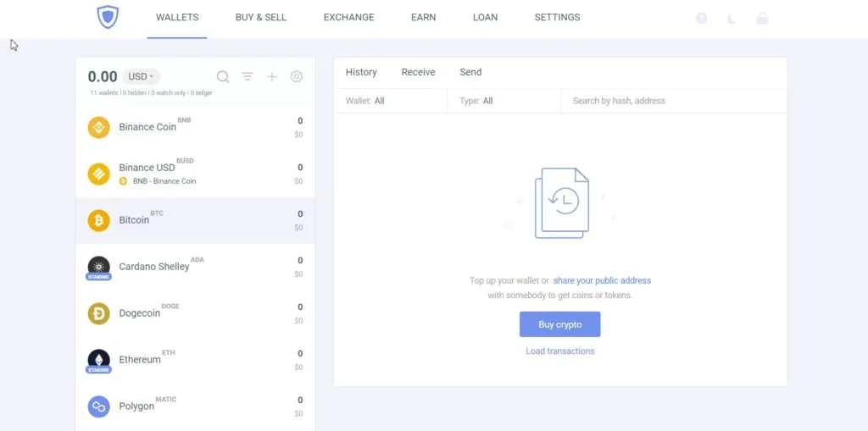The width and height of the screenshot is (868, 431).
Task: Open the EARN tab
Action: click(x=424, y=17)
